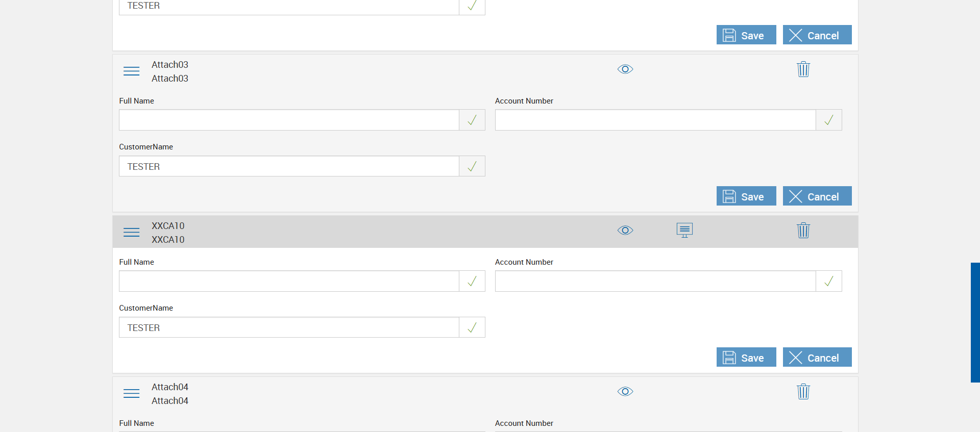The width and height of the screenshot is (980, 432).
Task: Click the trash icon for Attach04
Action: click(x=803, y=392)
